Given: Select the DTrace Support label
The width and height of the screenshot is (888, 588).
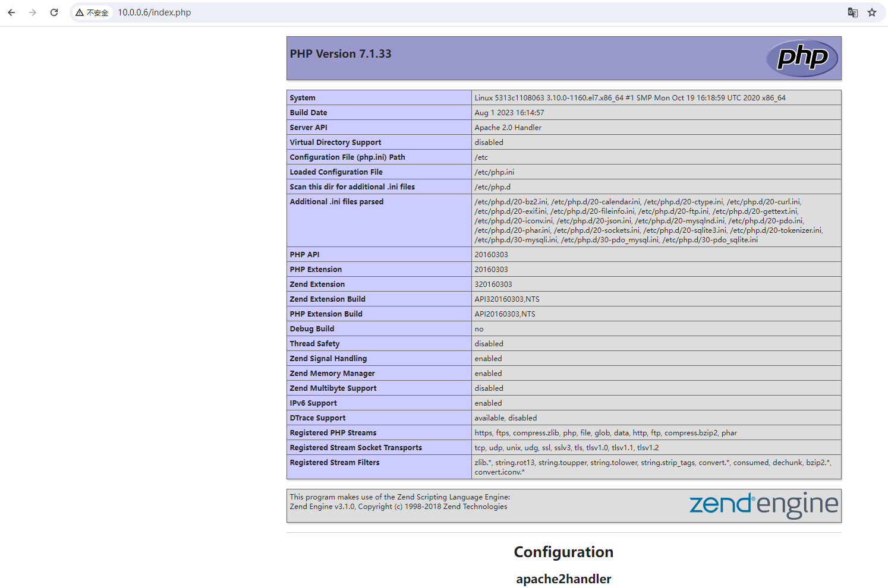Looking at the screenshot, I should pyautogui.click(x=318, y=418).
